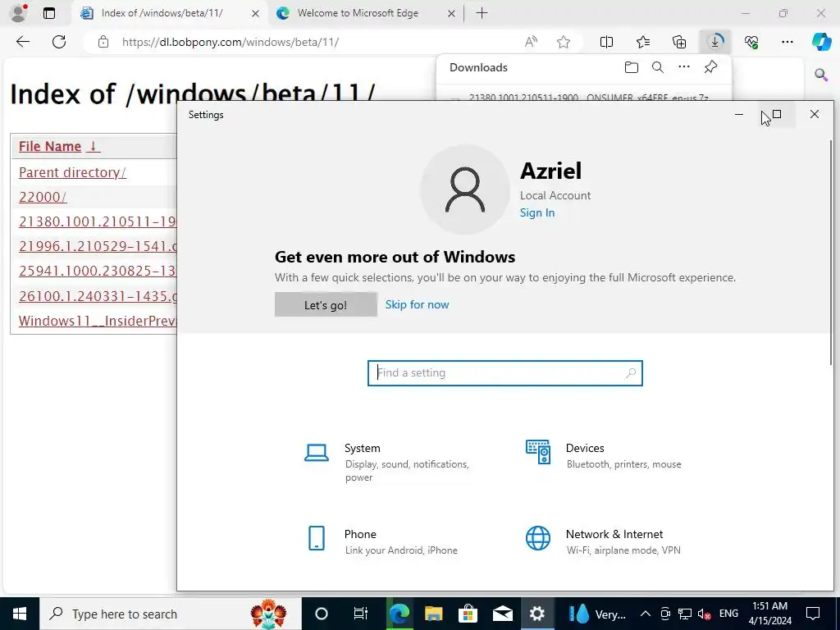Open the weather widget on taskbar

[597, 614]
